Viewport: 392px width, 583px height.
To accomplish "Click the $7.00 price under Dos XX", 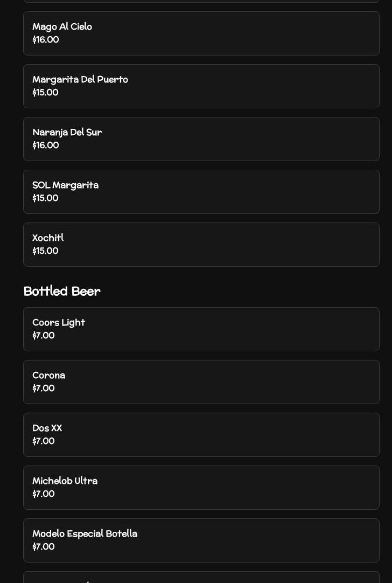I will click(x=44, y=441).
